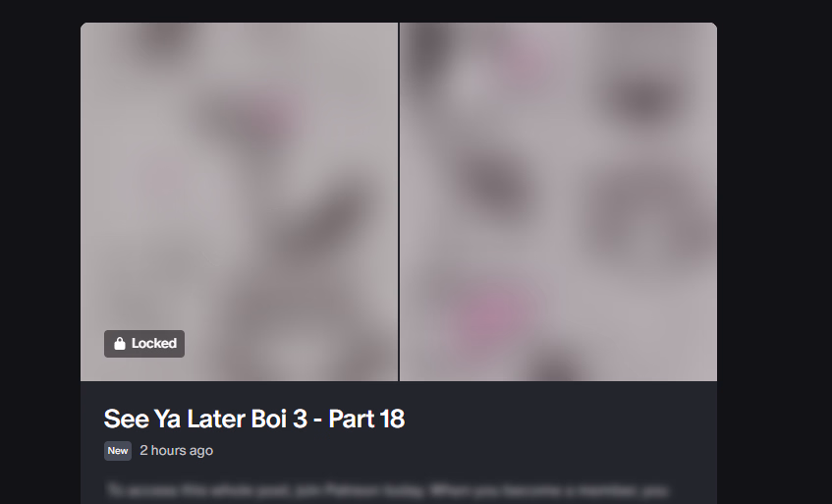Click the divider line between the two images

pyautogui.click(x=399, y=201)
